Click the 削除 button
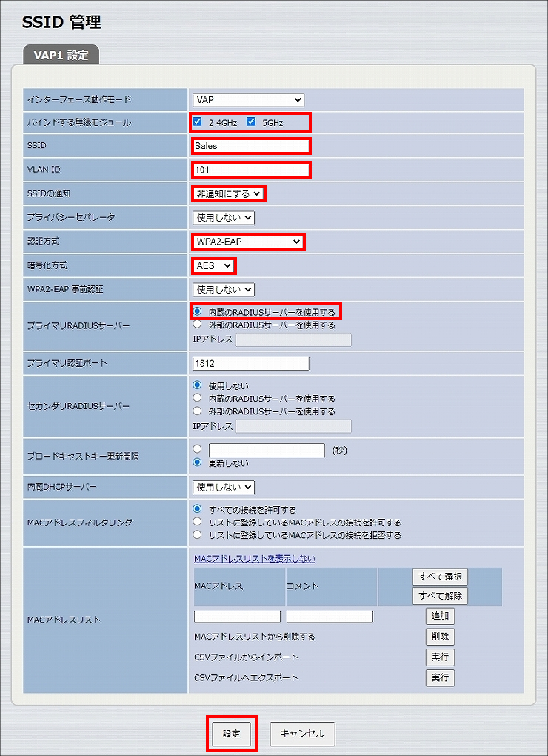The height and width of the screenshot is (756, 548). pos(440,637)
